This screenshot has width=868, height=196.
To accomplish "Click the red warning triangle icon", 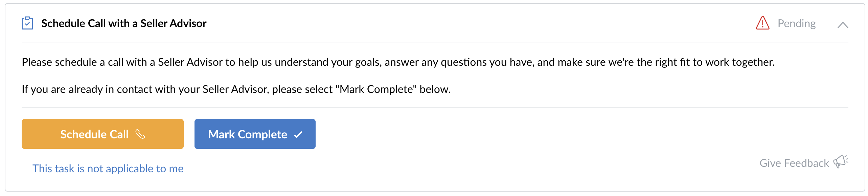I will [762, 23].
